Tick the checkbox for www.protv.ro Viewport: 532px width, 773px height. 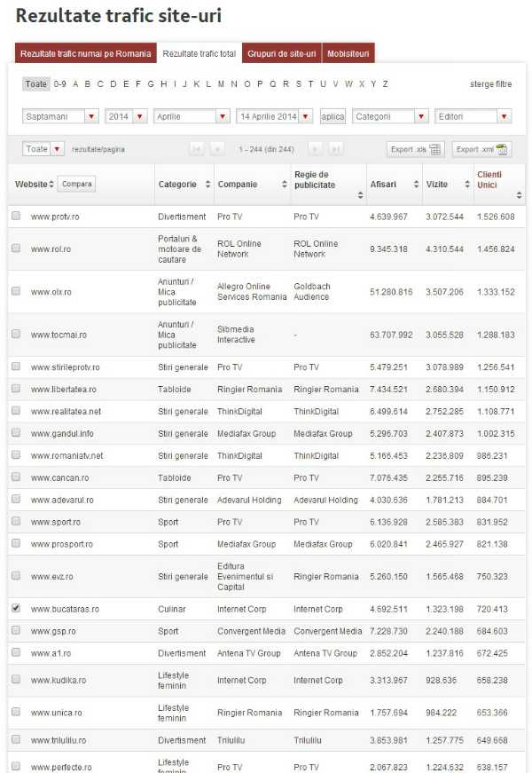(x=15, y=216)
